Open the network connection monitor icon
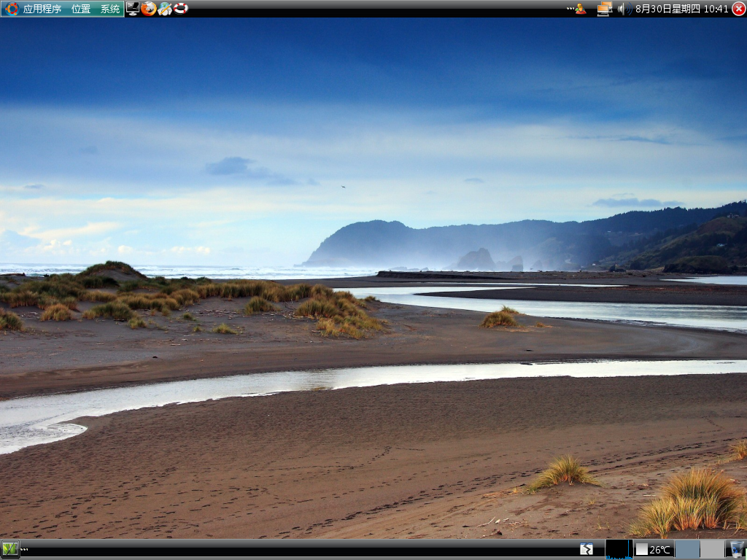 [605, 9]
